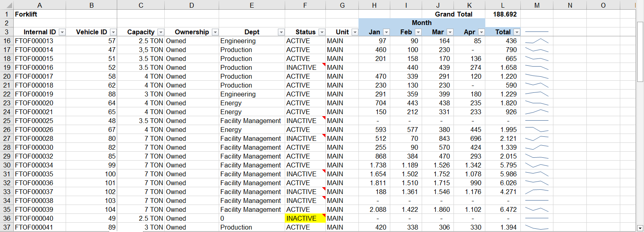Viewport: 644px width, 232px height.
Task: Select column A header
Action: pos(39,5)
